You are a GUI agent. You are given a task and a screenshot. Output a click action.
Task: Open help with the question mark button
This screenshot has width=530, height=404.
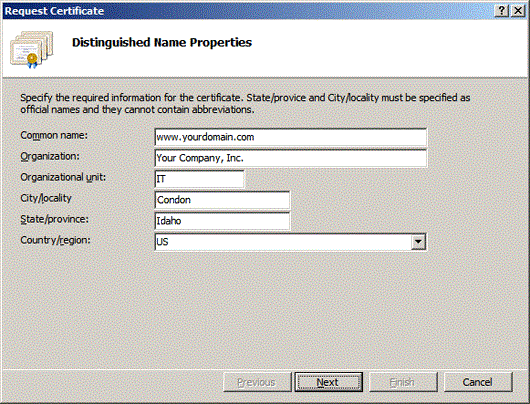(x=502, y=11)
